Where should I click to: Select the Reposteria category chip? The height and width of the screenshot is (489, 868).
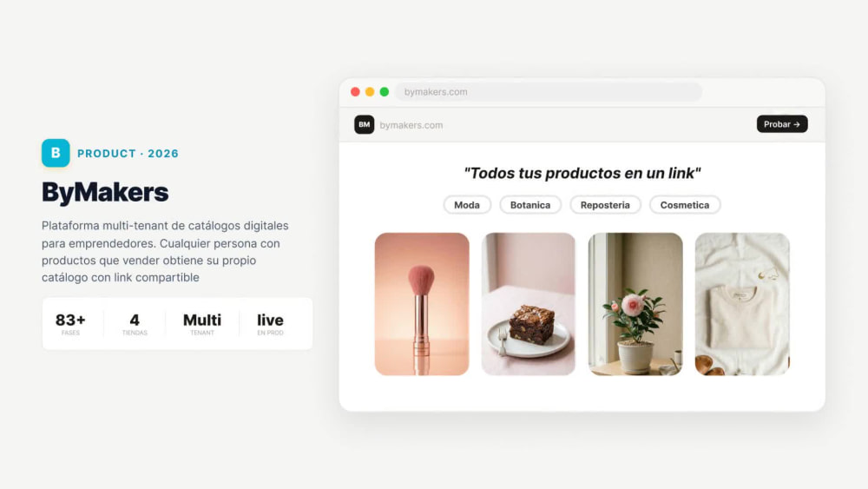(x=605, y=205)
